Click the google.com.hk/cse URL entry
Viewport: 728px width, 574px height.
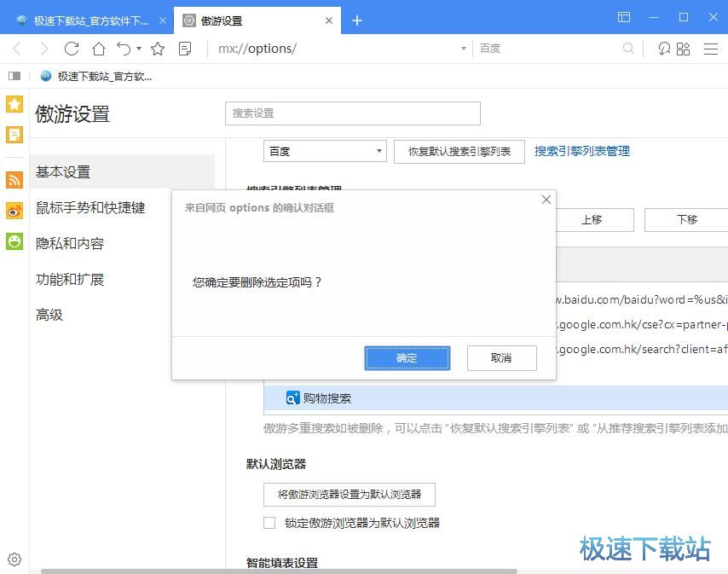tap(642, 324)
